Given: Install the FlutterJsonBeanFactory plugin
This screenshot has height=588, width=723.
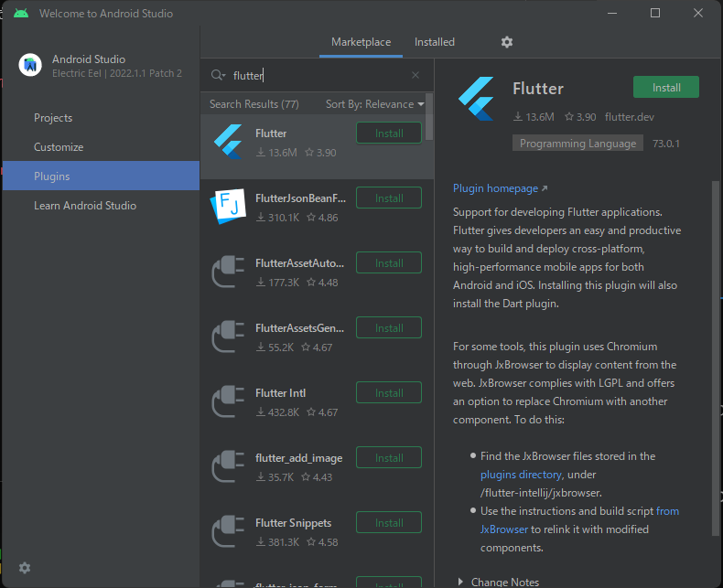Looking at the screenshot, I should [x=389, y=198].
